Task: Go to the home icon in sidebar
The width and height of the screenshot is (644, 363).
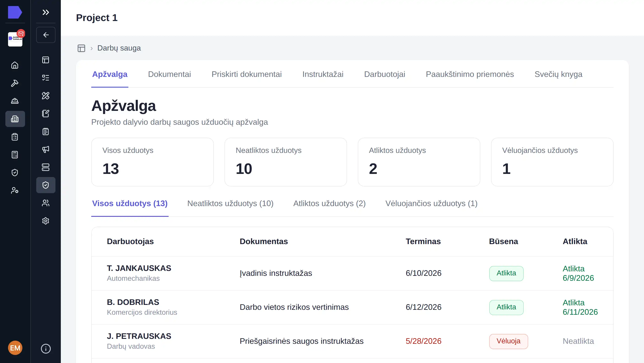Action: click(15, 65)
